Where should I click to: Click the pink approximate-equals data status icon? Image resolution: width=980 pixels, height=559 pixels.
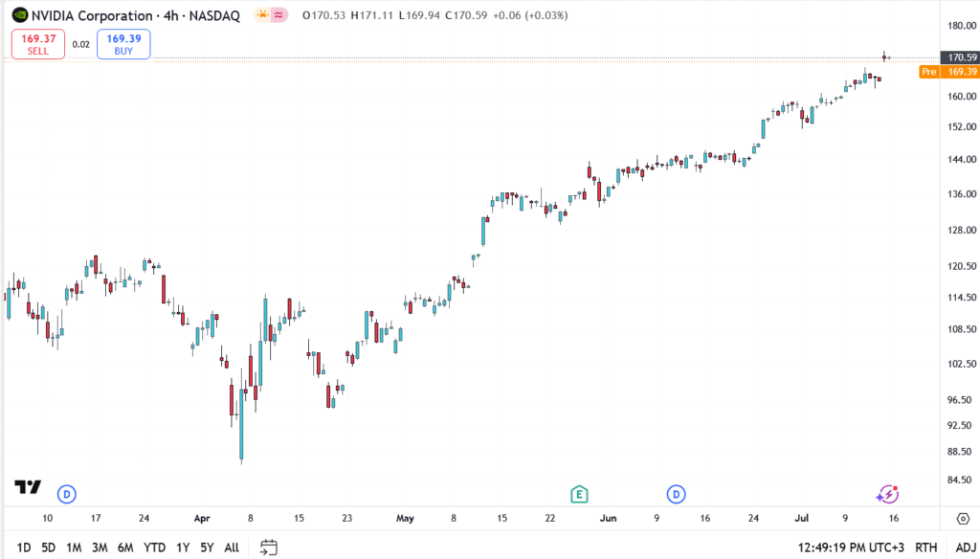(x=278, y=15)
